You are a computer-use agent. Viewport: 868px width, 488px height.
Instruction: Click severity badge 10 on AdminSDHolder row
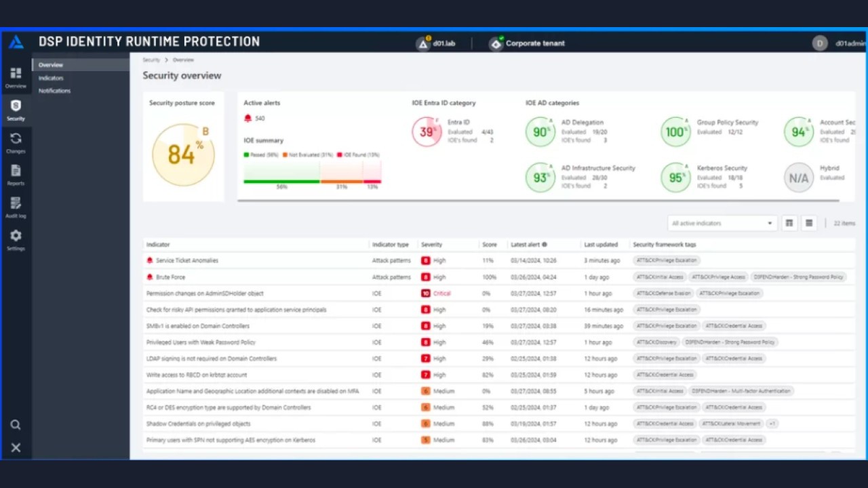(x=426, y=293)
